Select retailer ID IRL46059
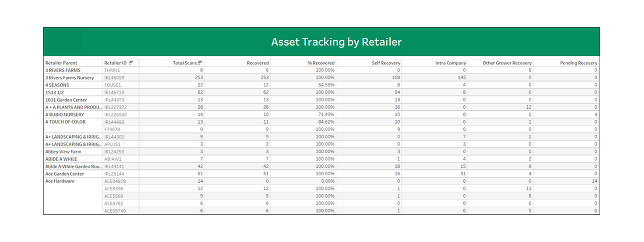 (x=114, y=78)
